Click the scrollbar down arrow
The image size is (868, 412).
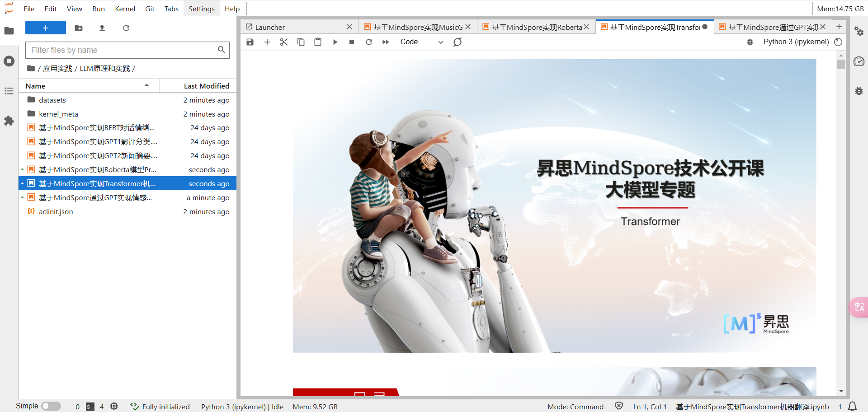pyautogui.click(x=841, y=391)
